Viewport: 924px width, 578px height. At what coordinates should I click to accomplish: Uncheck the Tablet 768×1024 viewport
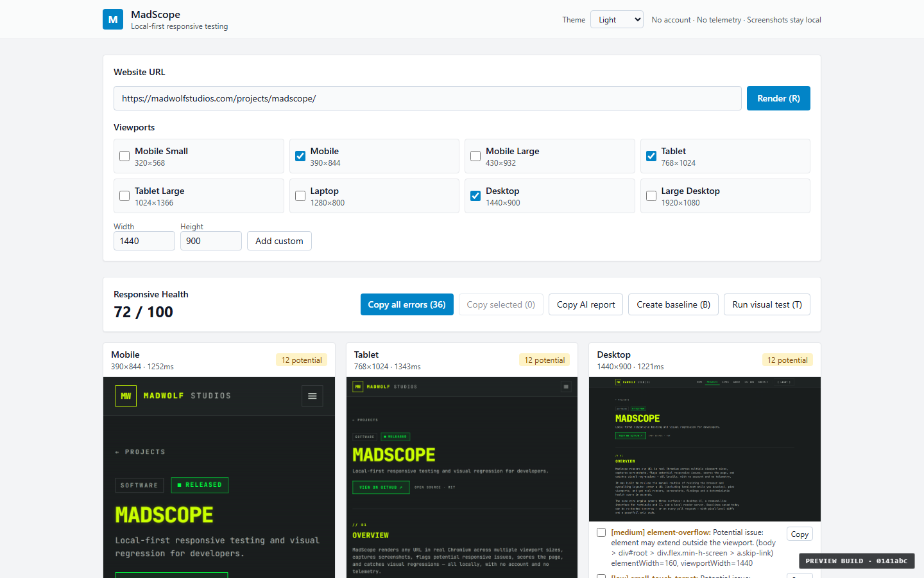pyautogui.click(x=651, y=156)
